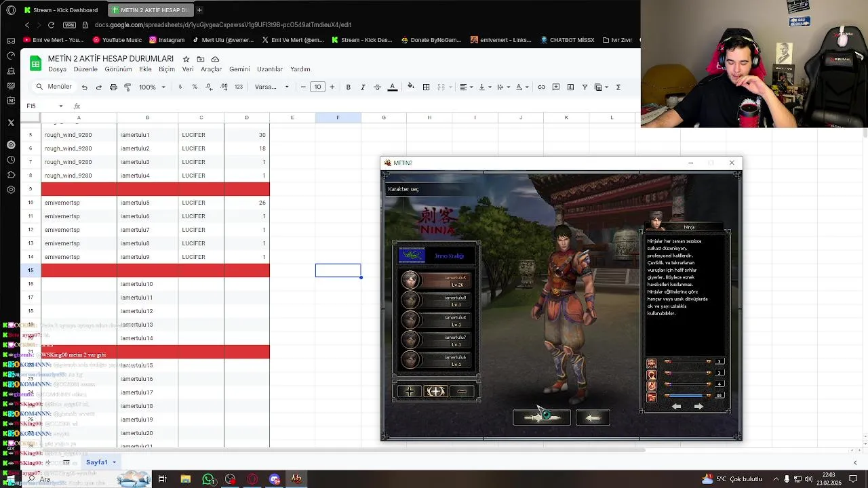Screen dimensions: 868x488
Task: Apply strikethrough formatting
Action: (x=377, y=87)
